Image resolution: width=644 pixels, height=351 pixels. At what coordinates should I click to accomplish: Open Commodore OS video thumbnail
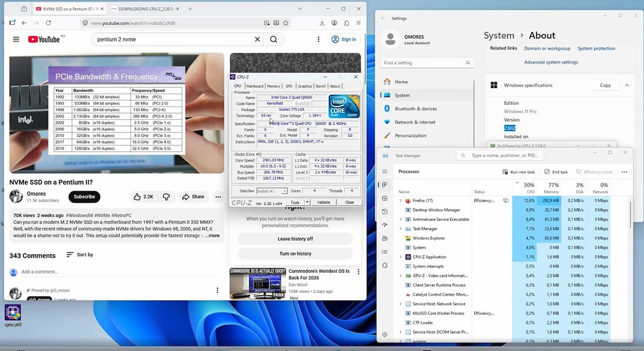coord(257,284)
